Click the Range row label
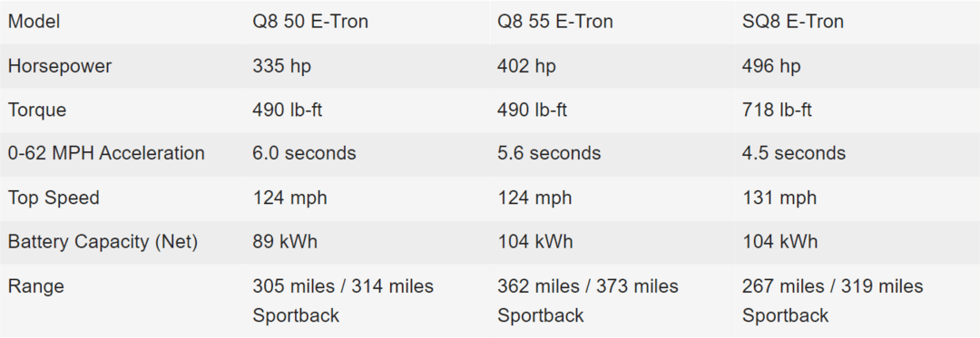Screen dimensions: 980x338 pos(35,287)
